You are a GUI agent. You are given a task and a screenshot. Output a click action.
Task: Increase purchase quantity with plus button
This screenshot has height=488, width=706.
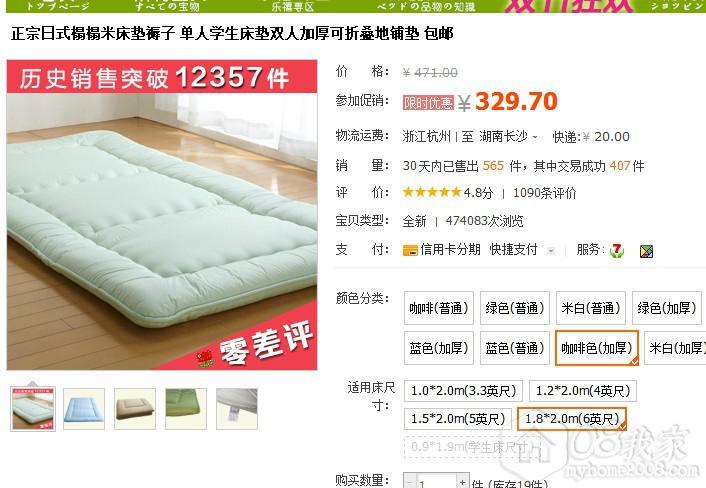tap(462, 482)
